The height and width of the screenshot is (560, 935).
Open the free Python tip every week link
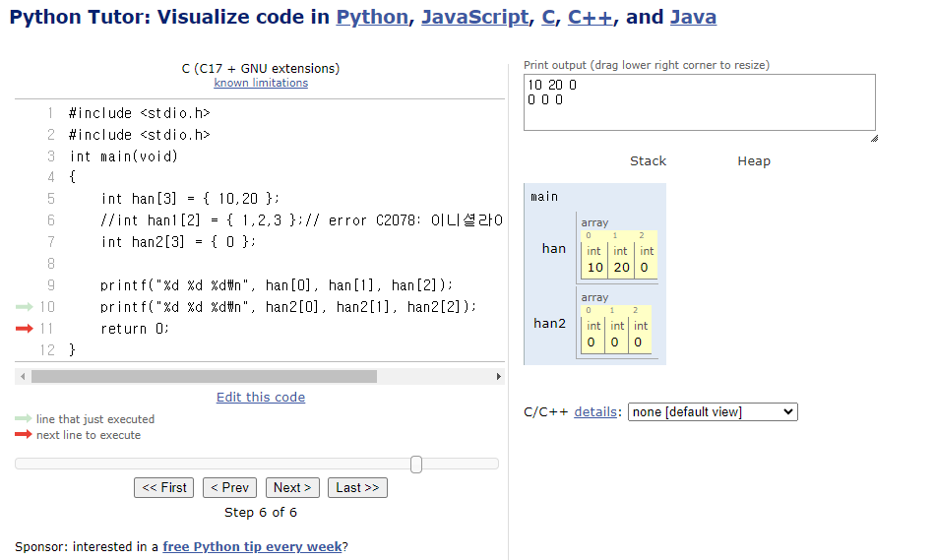(252, 547)
